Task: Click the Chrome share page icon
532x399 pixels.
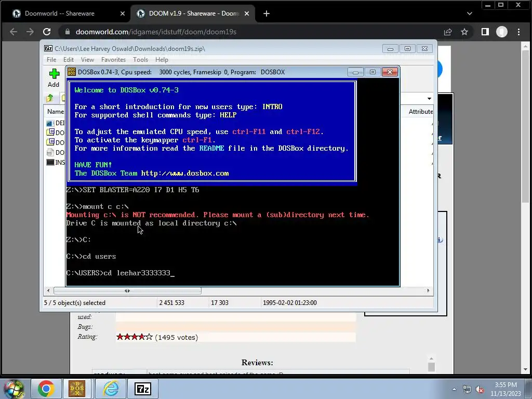Action: (448, 32)
